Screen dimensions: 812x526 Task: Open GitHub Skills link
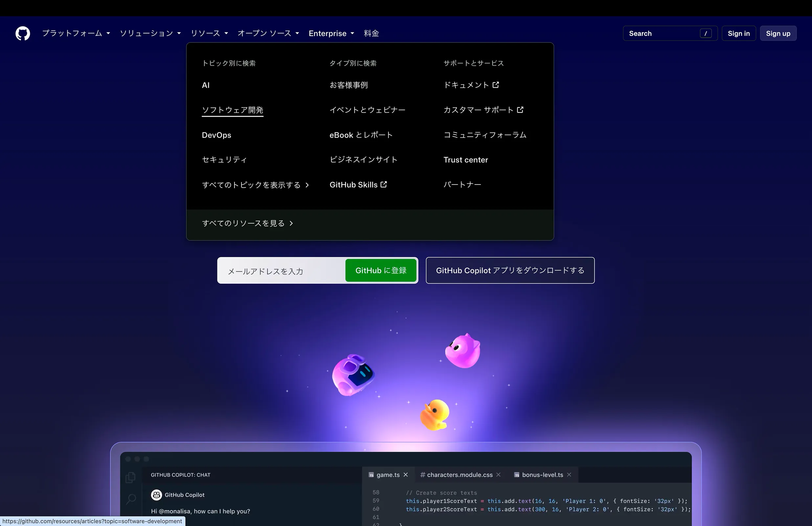(x=358, y=185)
